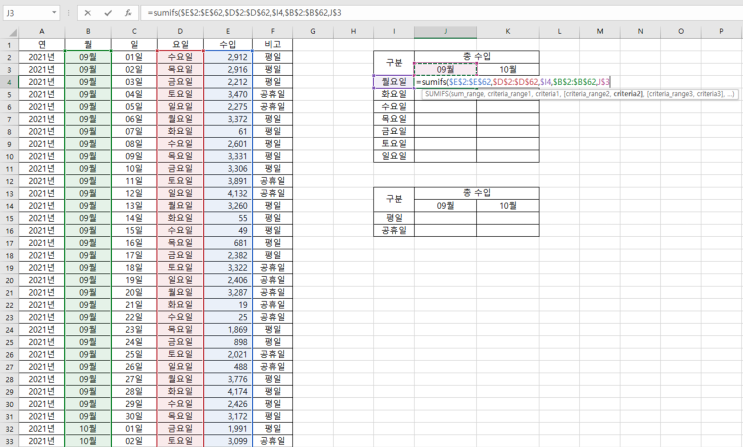Select column P header
This screenshot has width=743, height=447.
pyautogui.click(x=721, y=31)
